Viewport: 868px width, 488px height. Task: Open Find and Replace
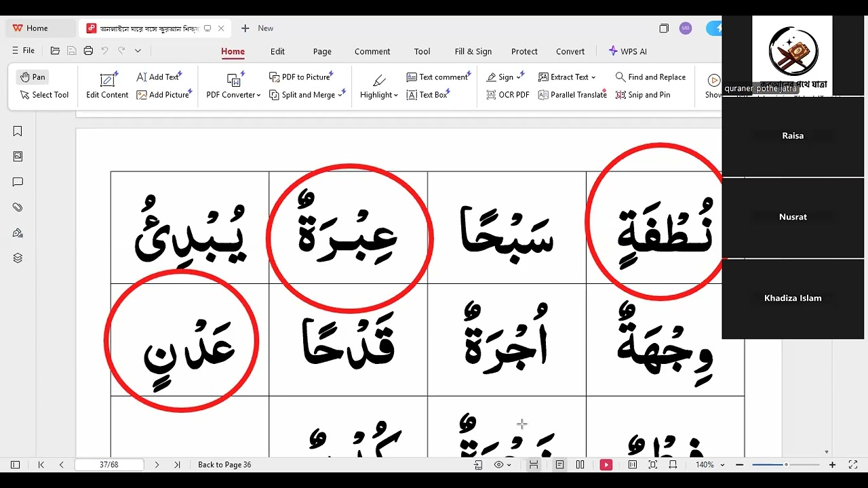650,77
